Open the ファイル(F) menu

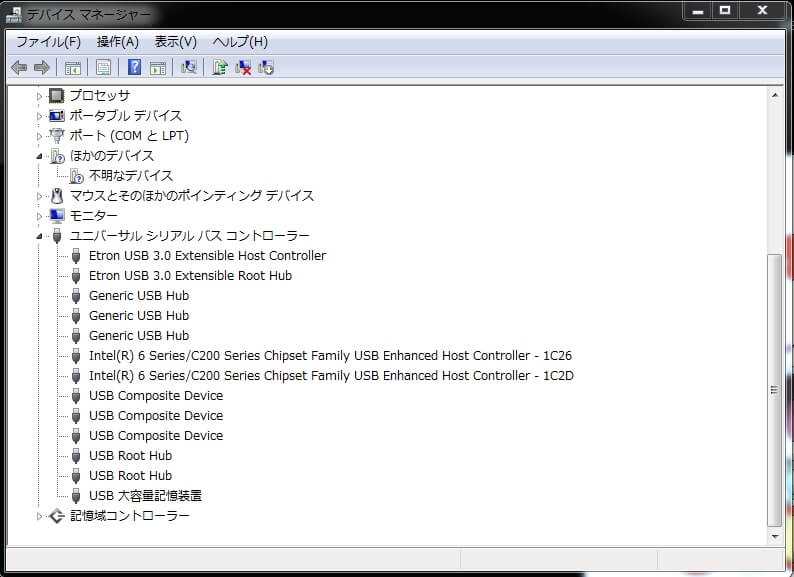[48, 42]
